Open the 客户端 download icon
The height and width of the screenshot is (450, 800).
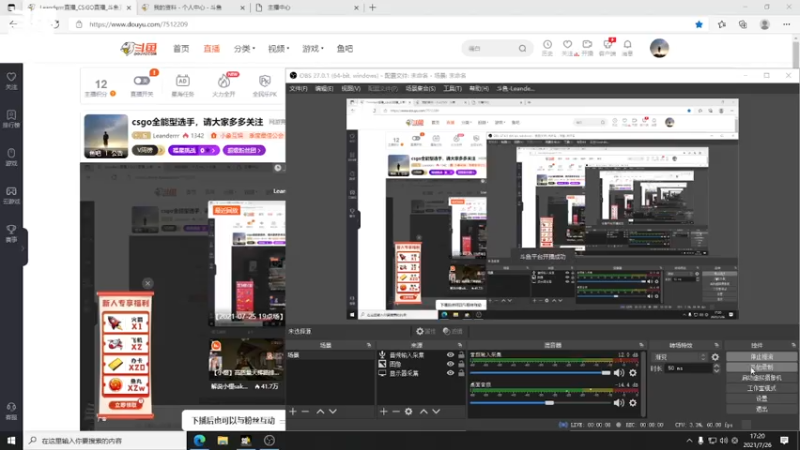tap(607, 47)
